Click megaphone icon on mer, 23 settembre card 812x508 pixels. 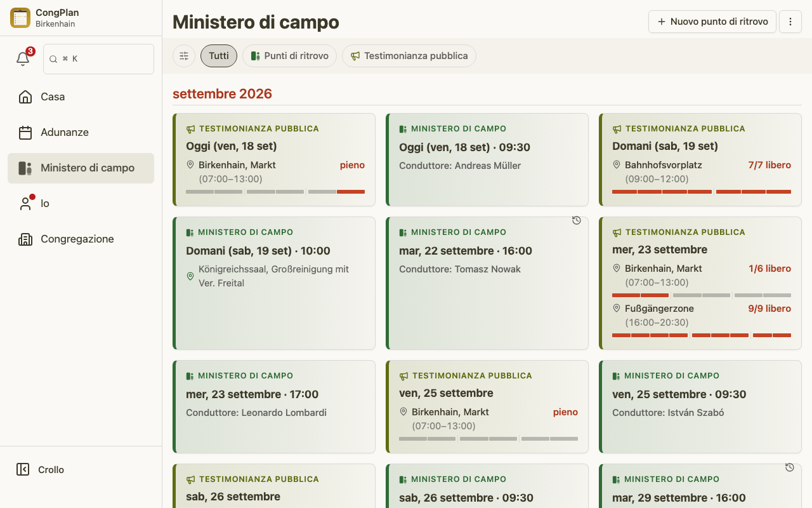[x=617, y=232]
